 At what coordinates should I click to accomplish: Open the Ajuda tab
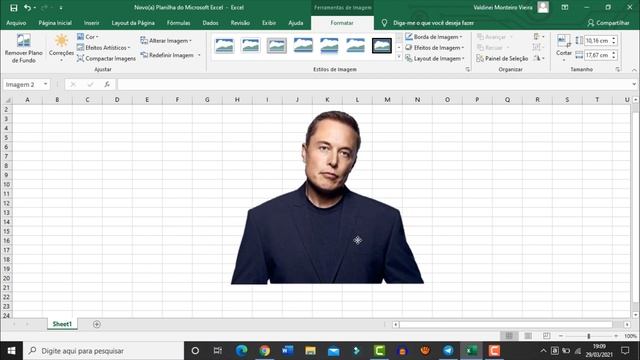click(x=296, y=23)
